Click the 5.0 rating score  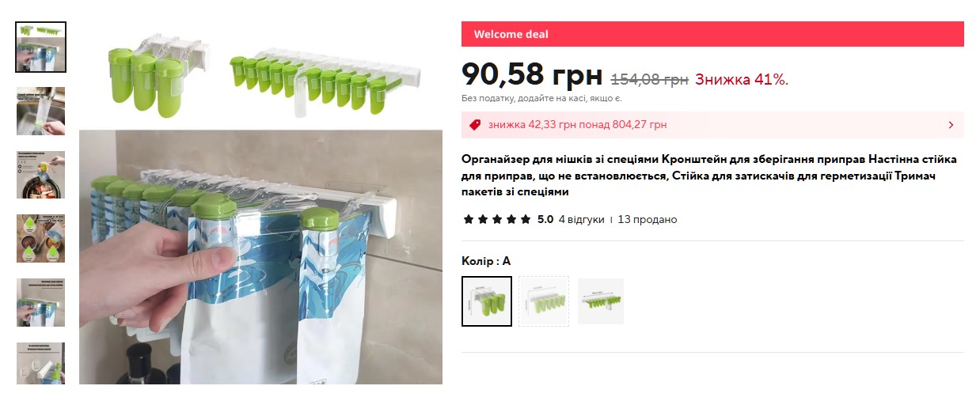click(545, 219)
